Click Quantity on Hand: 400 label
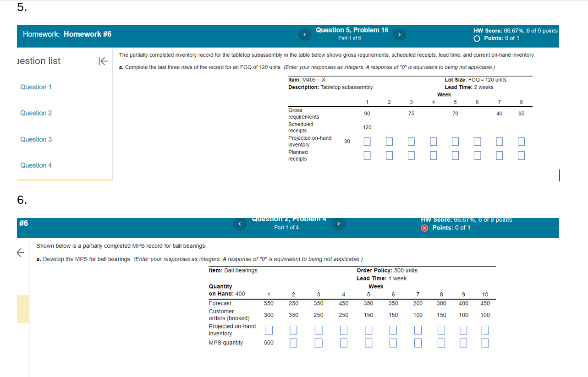This screenshot has width=588, height=377. pyautogui.click(x=227, y=290)
